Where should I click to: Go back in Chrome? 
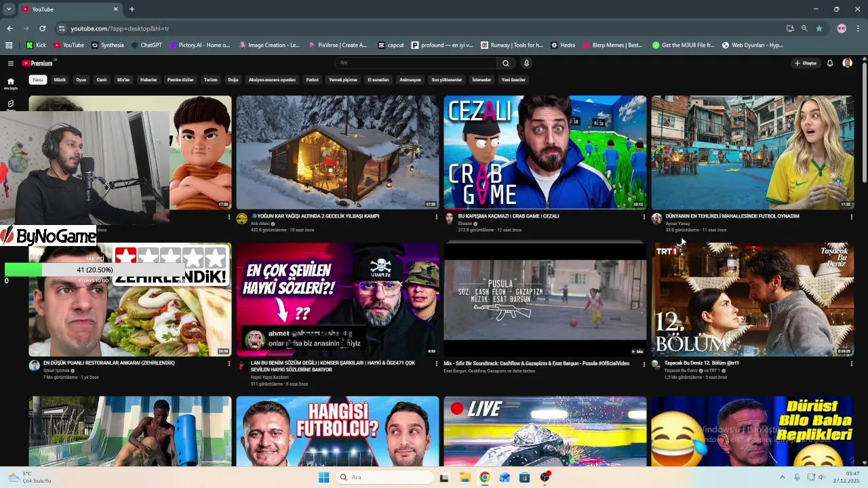(x=9, y=28)
